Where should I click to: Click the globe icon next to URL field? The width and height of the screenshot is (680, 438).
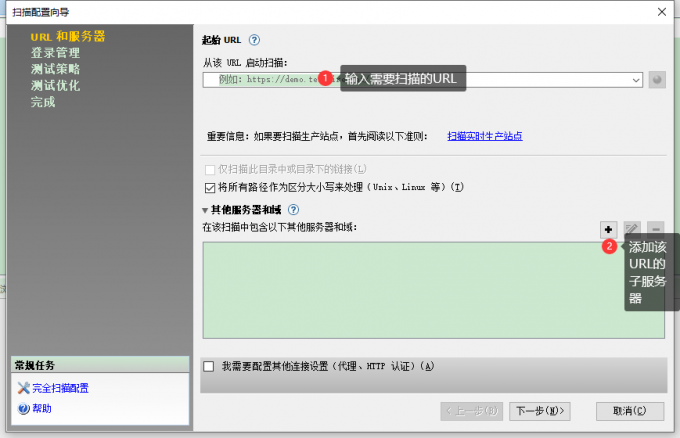click(x=657, y=80)
